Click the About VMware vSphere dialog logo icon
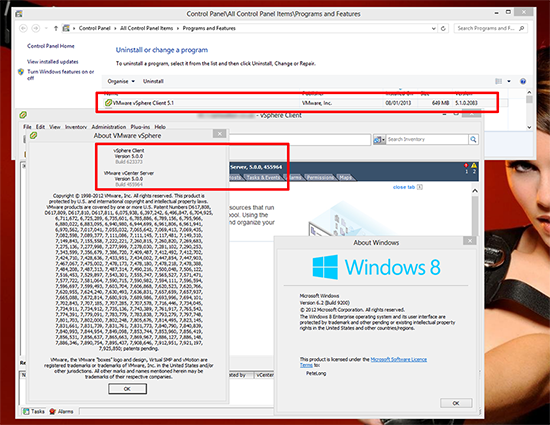550x425 pixels. coord(34,135)
